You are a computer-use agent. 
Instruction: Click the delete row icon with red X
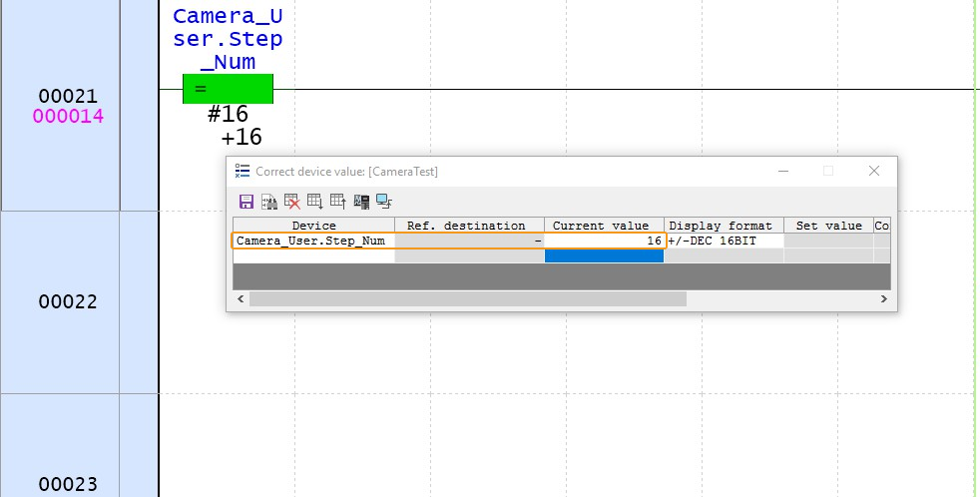(291, 201)
